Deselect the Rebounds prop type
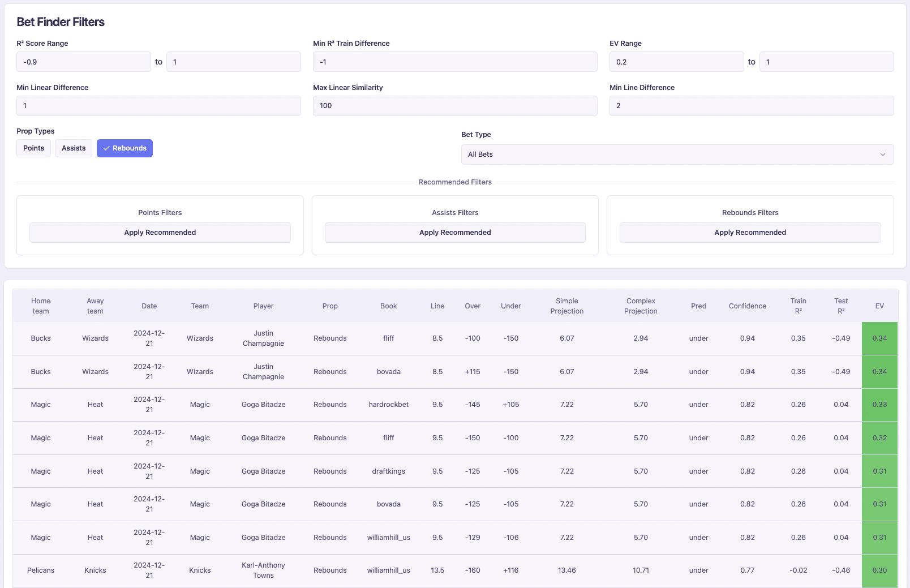 [125, 148]
